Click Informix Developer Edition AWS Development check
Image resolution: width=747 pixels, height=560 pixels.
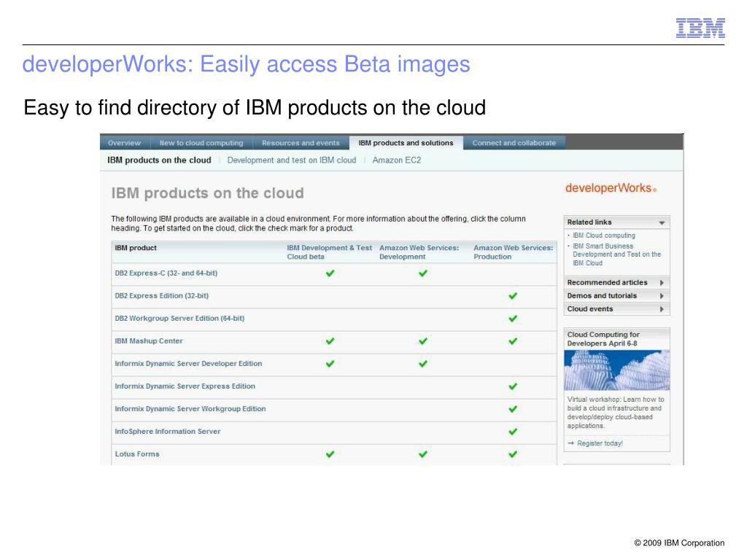[x=422, y=364]
